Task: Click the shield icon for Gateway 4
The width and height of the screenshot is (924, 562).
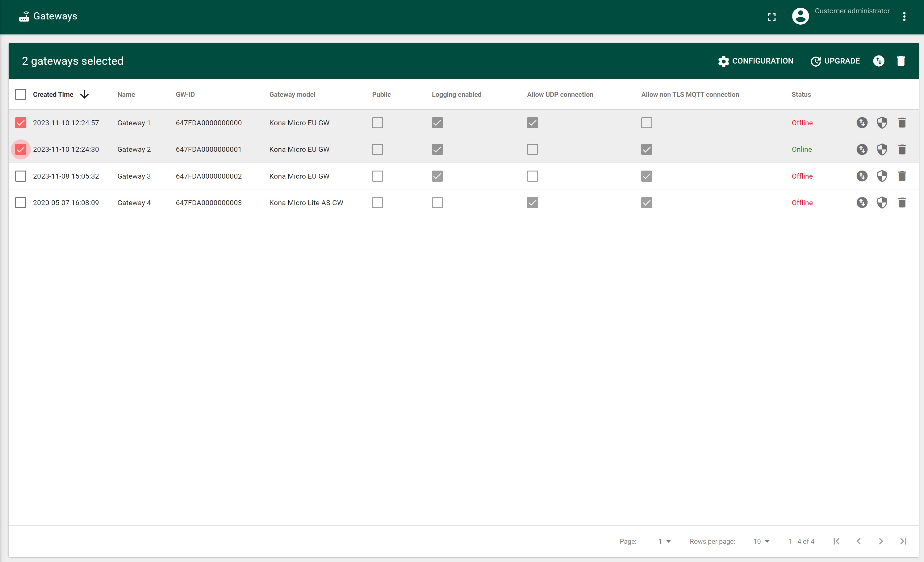Action: (882, 203)
